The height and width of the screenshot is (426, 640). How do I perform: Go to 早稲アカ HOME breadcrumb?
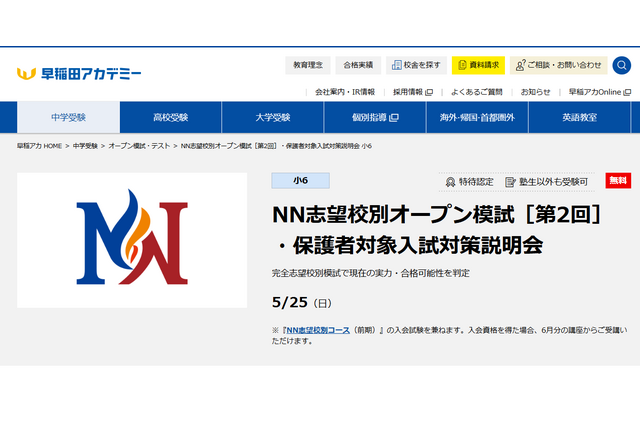click(x=39, y=146)
